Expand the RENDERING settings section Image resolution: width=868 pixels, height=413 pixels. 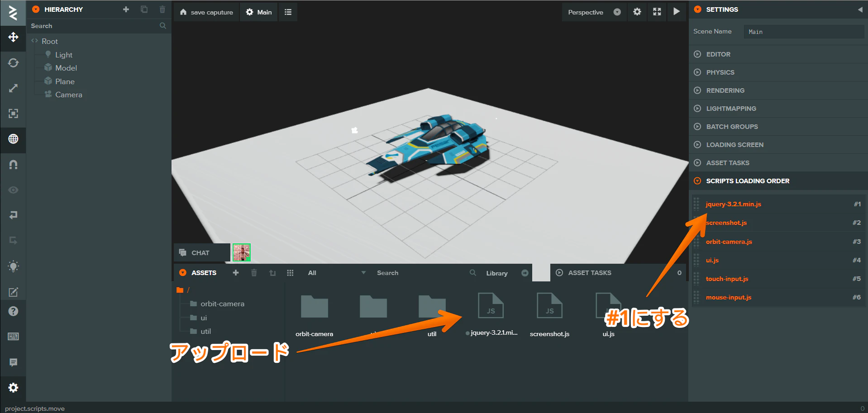coord(778,90)
